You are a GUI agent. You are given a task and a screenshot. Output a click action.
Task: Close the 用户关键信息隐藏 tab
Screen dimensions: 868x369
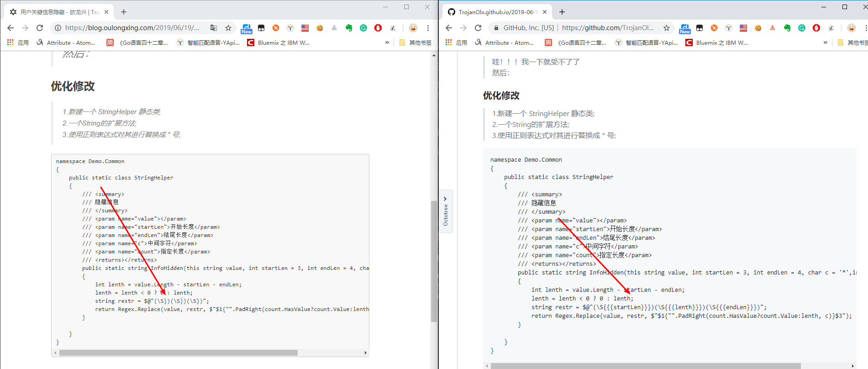pyautogui.click(x=106, y=12)
